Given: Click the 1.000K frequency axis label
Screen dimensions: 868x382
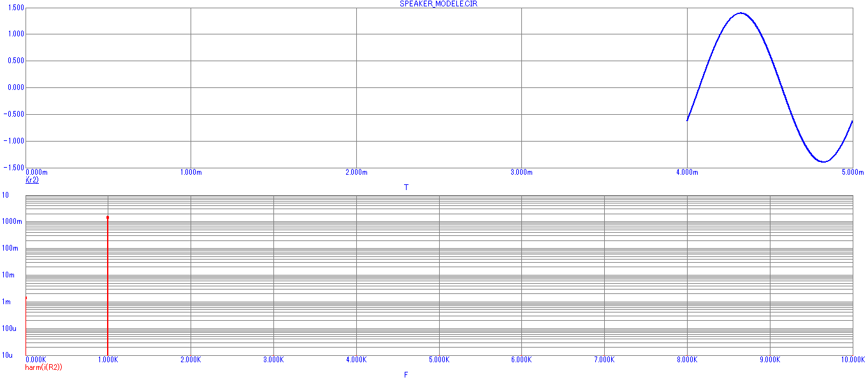Looking at the screenshot, I should click(x=108, y=360).
